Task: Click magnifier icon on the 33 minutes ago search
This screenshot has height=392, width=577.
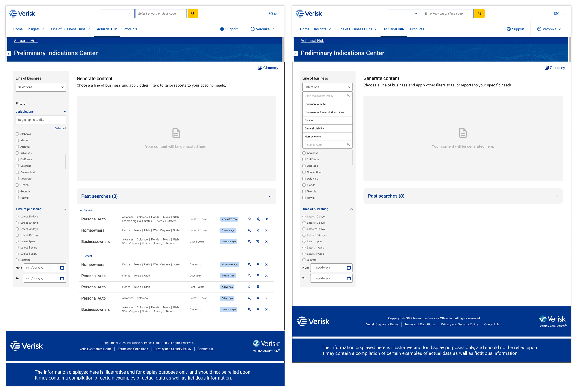Action: [249, 264]
